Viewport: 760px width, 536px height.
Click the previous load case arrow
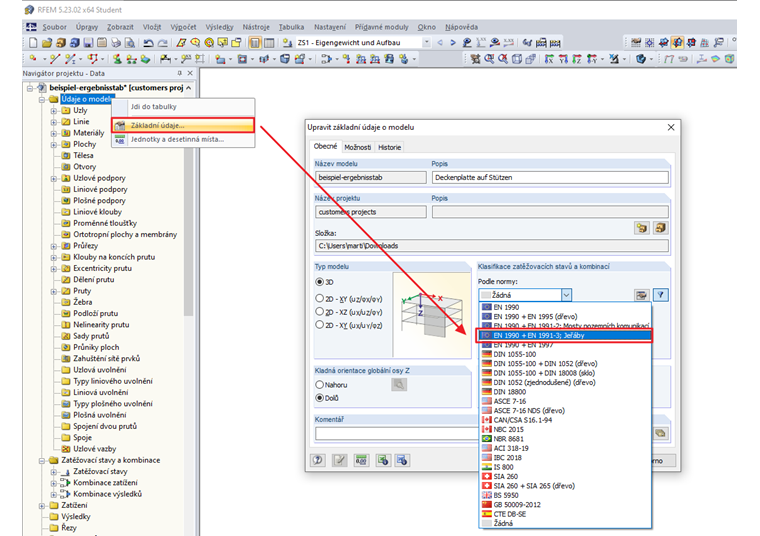tap(440, 43)
